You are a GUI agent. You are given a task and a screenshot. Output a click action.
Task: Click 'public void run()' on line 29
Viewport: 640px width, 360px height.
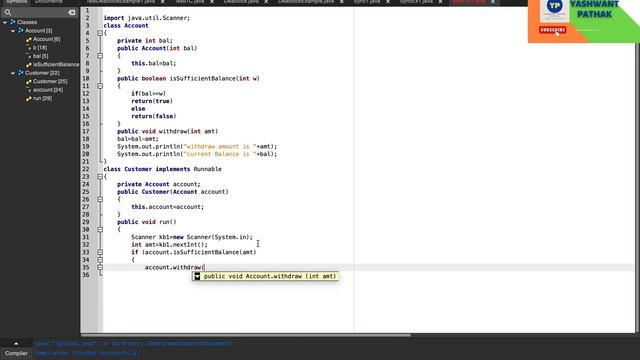click(x=147, y=222)
